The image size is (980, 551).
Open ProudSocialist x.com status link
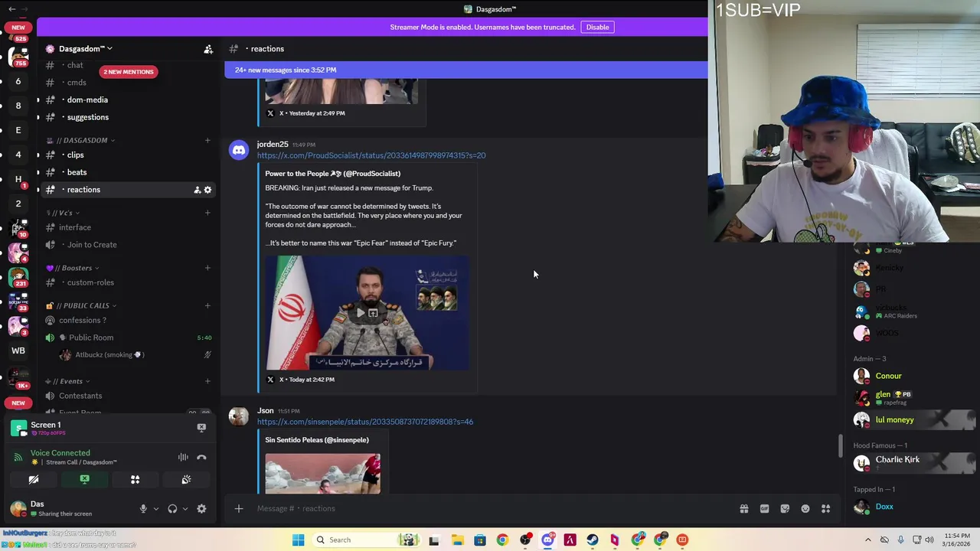click(371, 155)
